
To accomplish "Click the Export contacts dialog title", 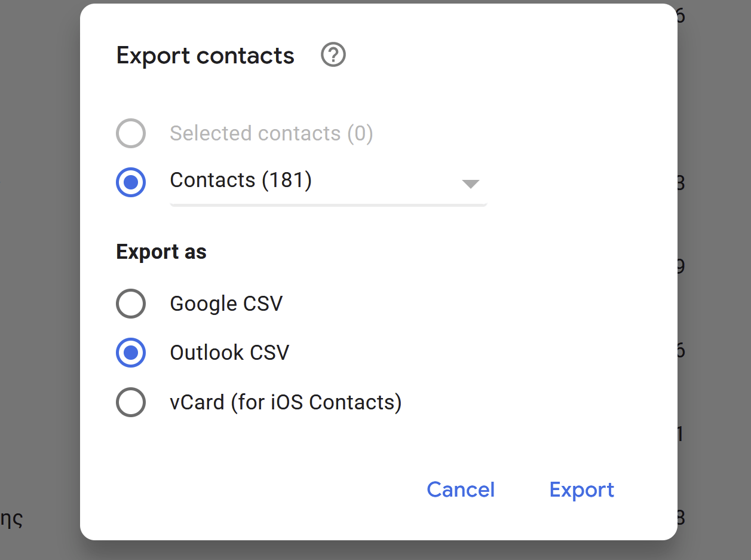I will 205,56.
